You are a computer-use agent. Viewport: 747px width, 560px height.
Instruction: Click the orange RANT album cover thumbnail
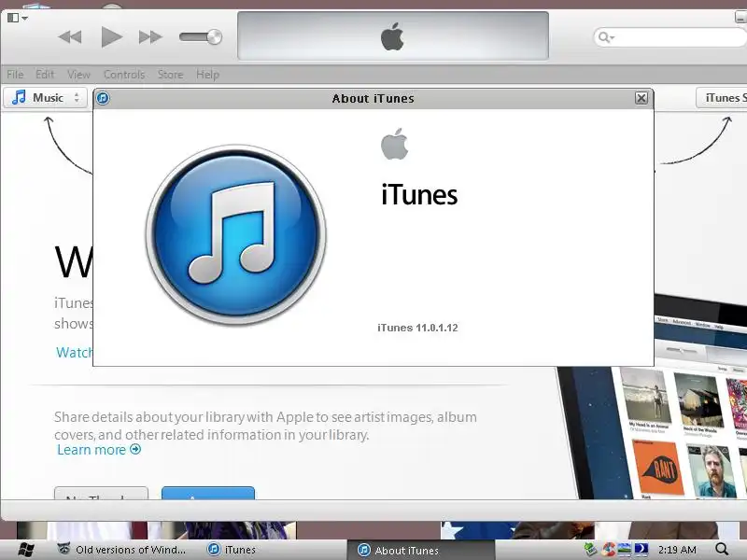658,468
